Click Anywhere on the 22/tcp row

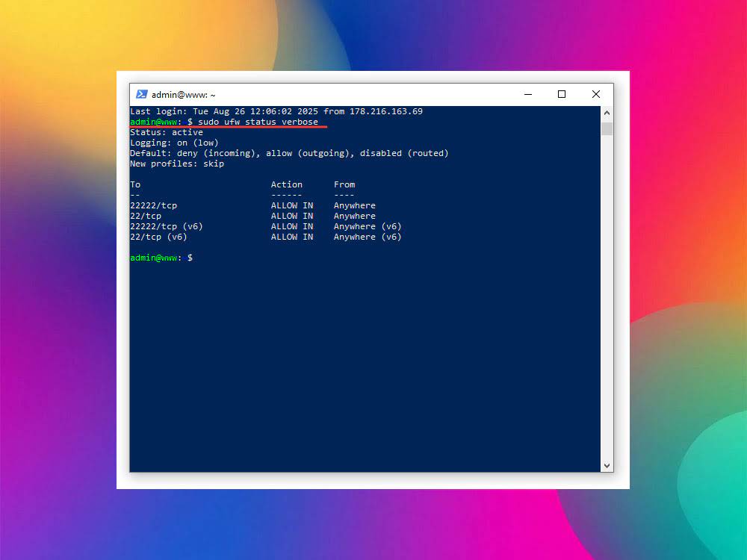[354, 217]
